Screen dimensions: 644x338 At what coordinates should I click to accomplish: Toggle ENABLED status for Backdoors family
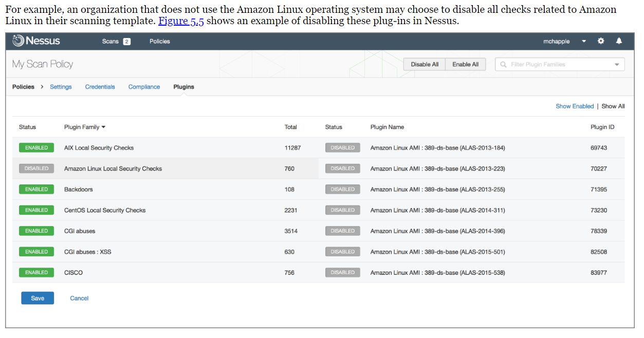pyautogui.click(x=36, y=190)
